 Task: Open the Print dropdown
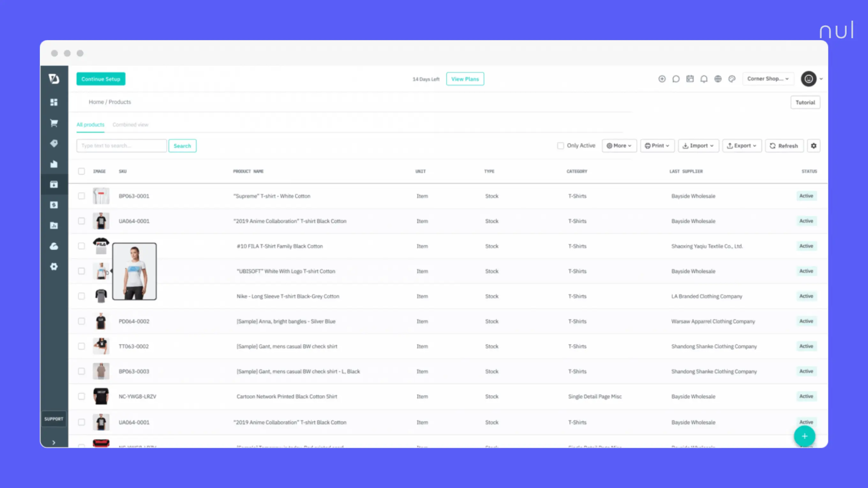click(x=657, y=146)
